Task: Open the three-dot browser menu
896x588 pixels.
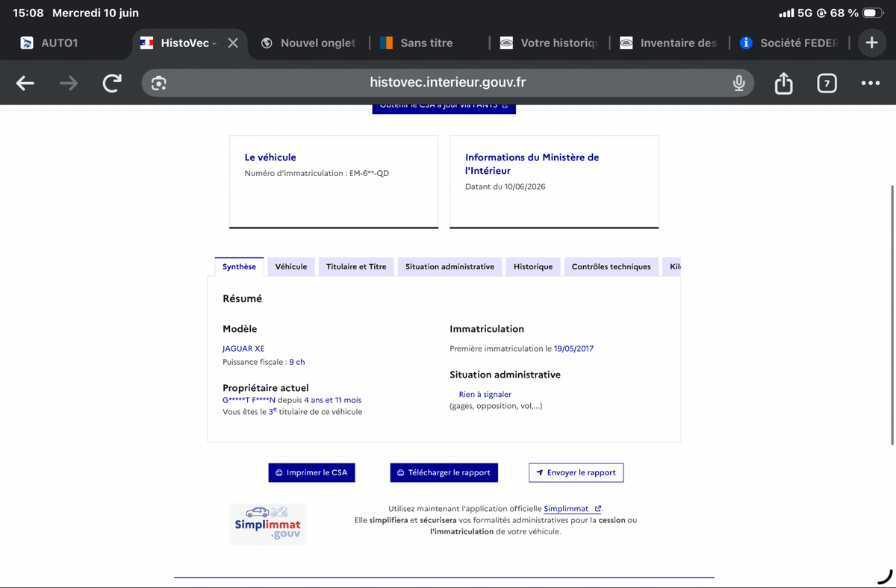Action: click(870, 84)
